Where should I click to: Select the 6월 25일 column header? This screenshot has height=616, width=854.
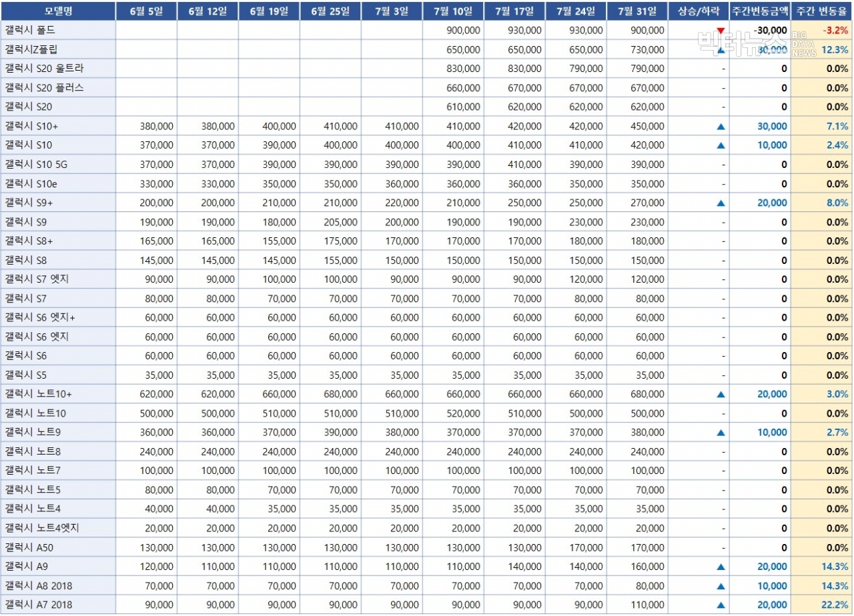(330, 11)
